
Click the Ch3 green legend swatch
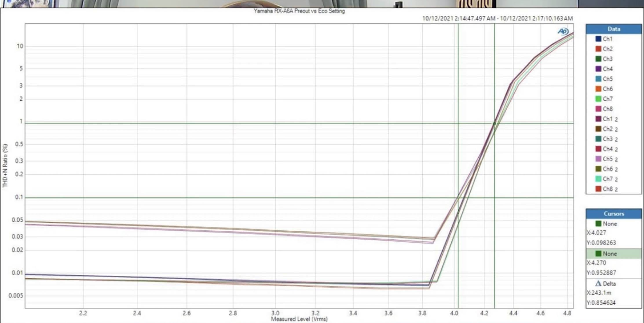tap(598, 59)
